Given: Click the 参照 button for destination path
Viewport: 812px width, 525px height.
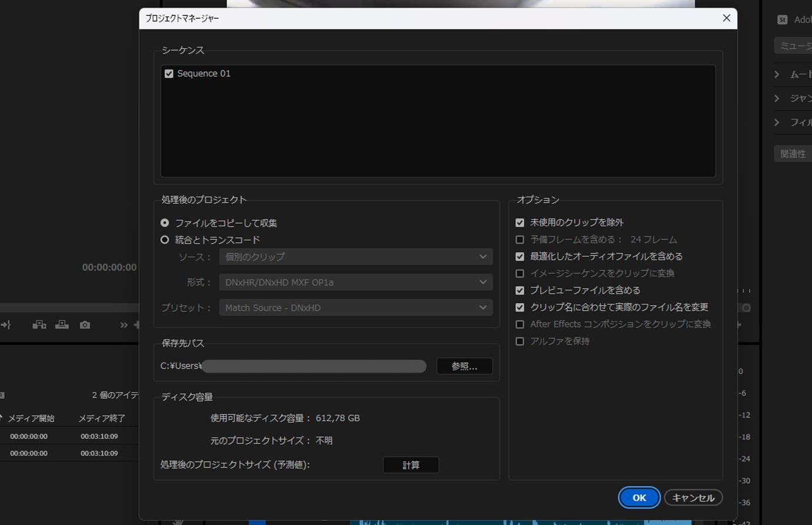Looking at the screenshot, I should point(464,366).
